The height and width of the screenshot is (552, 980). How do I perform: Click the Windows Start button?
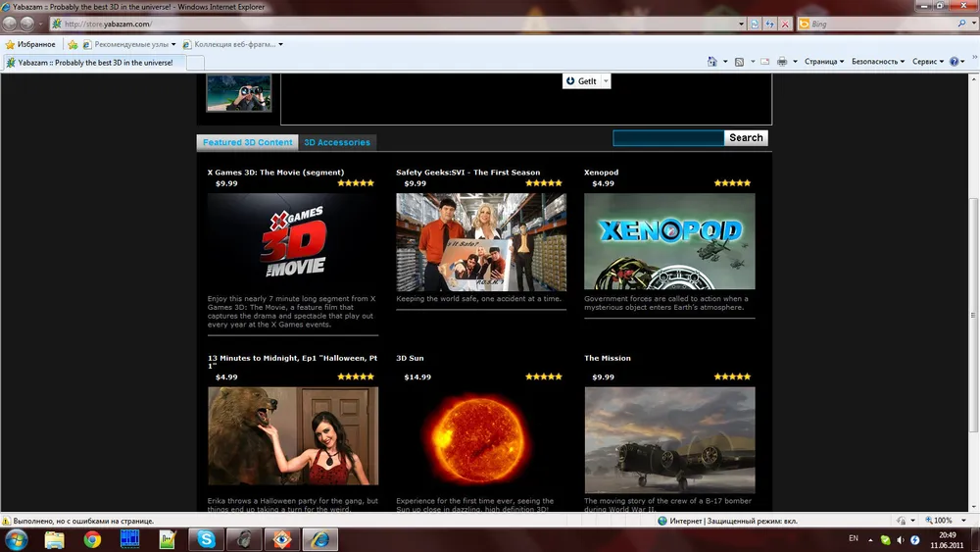click(17, 539)
